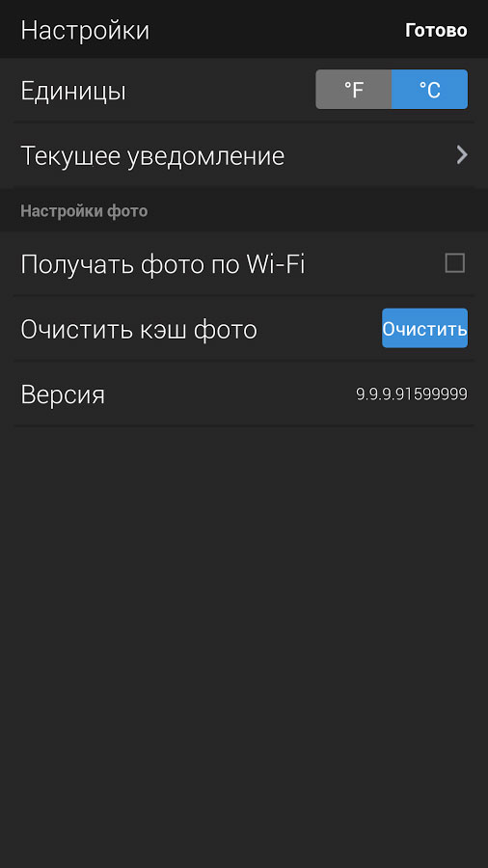Tap Готово to finish settings
The width and height of the screenshot is (488, 868).
(x=436, y=30)
